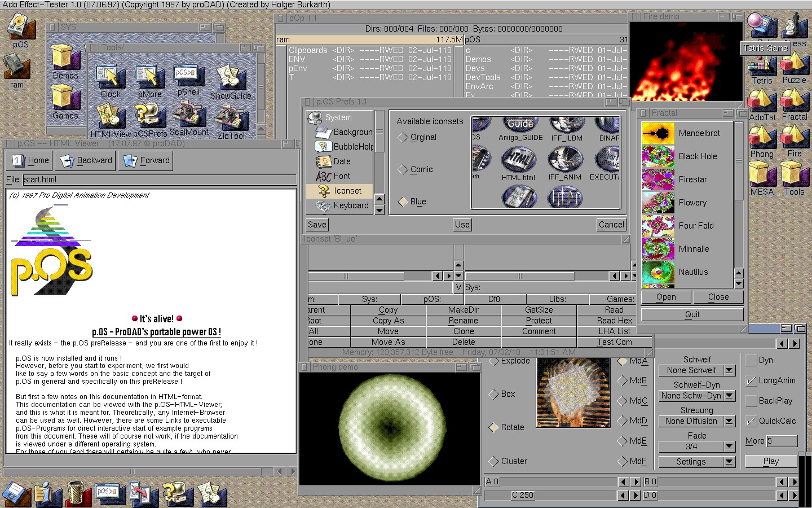Click the More value field
The image size is (812, 508).
pos(782,441)
